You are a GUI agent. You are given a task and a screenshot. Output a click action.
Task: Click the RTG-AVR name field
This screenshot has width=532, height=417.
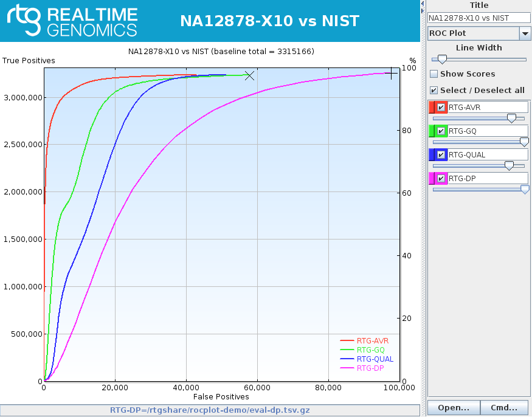488,108
